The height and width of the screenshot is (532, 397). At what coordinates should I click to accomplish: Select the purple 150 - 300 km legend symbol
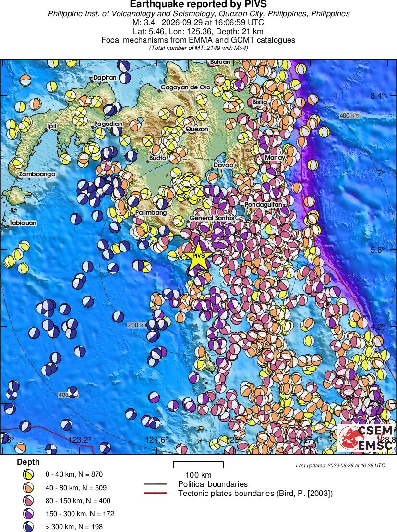click(28, 514)
